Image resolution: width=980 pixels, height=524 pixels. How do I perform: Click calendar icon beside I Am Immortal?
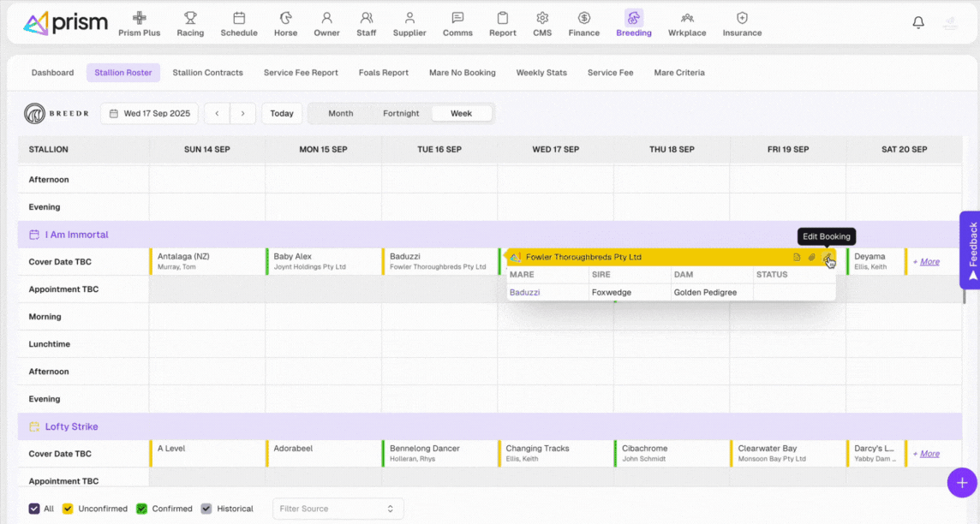point(34,235)
